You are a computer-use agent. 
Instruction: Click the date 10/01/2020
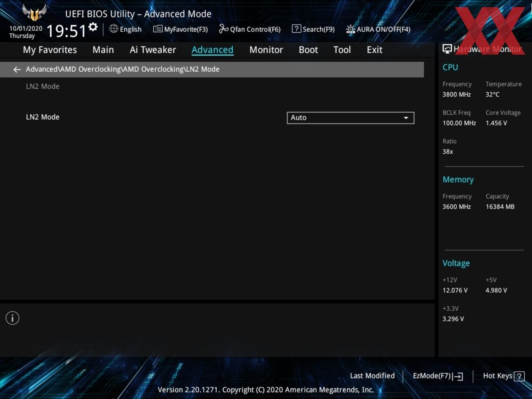(x=26, y=29)
